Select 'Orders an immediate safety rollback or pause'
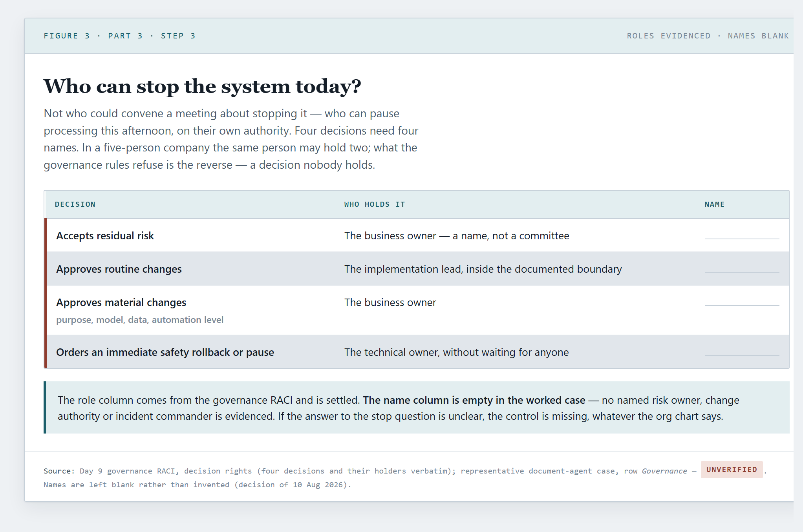Screen dimensions: 803x532 [165, 352]
